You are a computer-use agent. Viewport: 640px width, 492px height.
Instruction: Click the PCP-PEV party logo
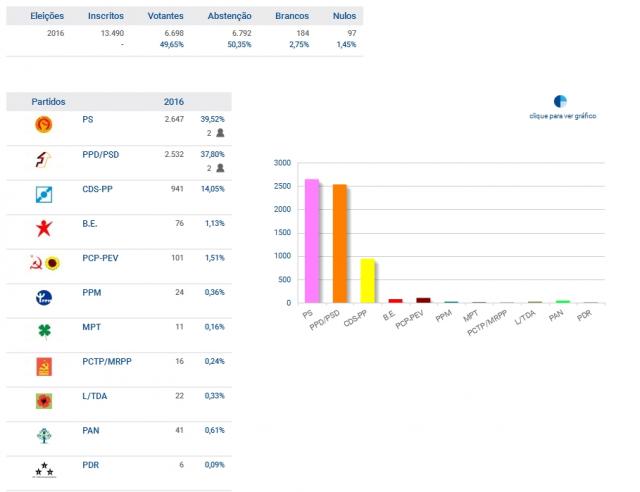(44, 263)
